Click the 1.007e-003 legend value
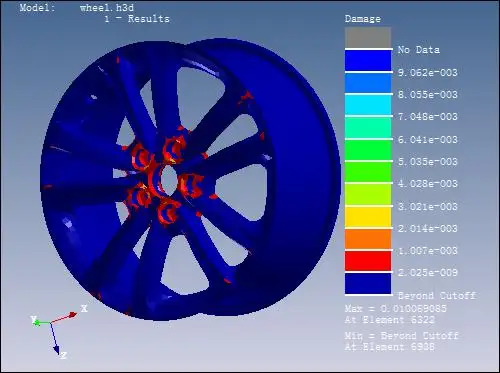 pos(428,251)
